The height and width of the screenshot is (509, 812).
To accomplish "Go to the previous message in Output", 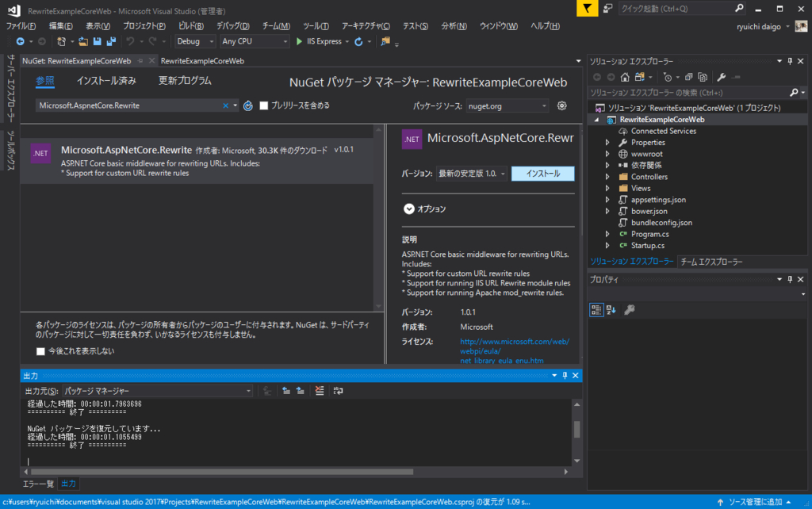I will coord(285,391).
